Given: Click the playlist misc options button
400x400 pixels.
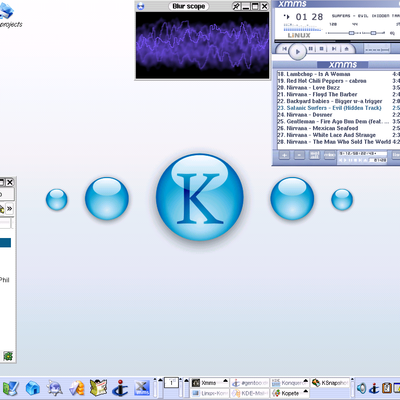Looking at the screenshot, I should (x=330, y=155).
